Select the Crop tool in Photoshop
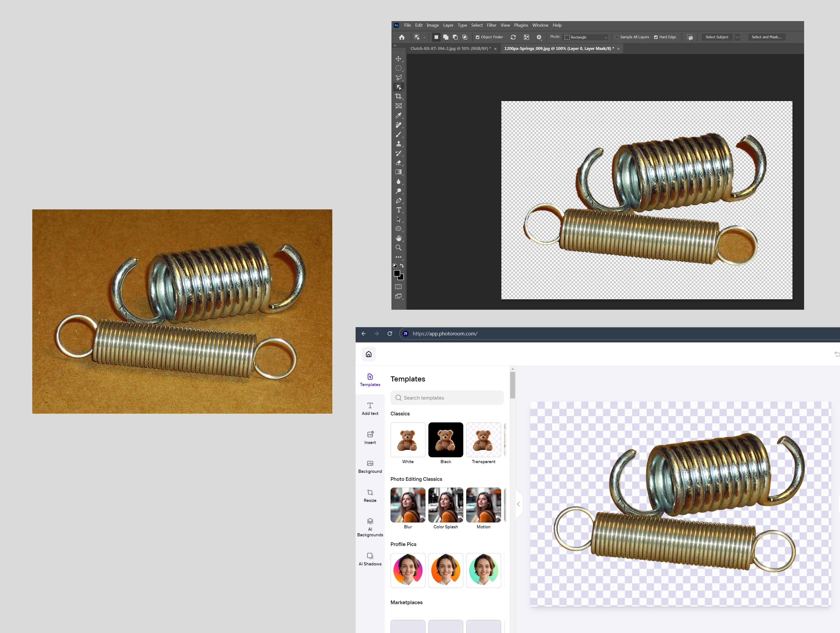The width and height of the screenshot is (840, 633). pos(398,96)
